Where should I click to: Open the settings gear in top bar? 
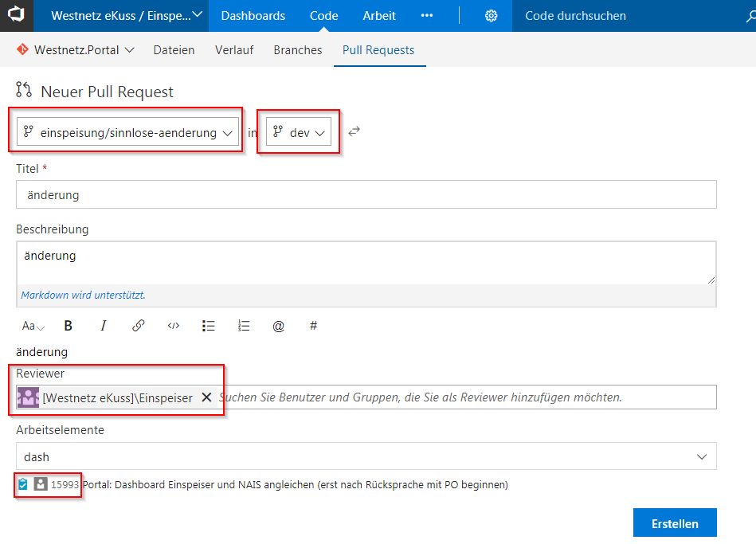(492, 16)
